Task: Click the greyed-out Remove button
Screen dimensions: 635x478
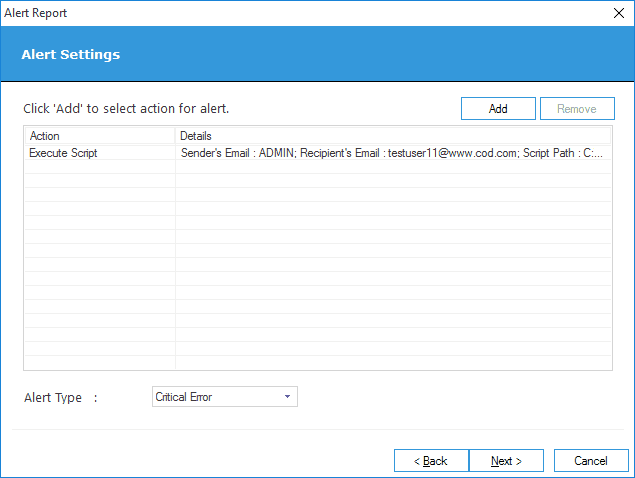Action: (x=577, y=109)
